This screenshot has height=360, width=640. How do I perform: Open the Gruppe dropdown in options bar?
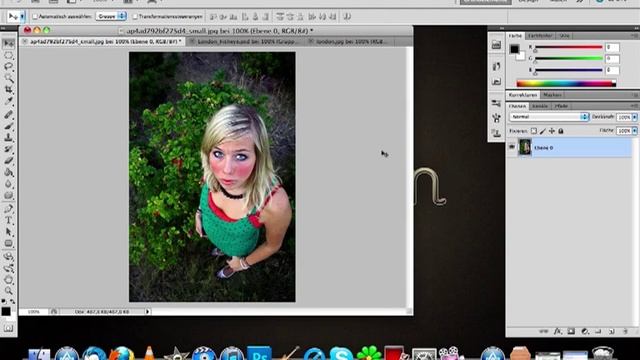[x=111, y=16]
